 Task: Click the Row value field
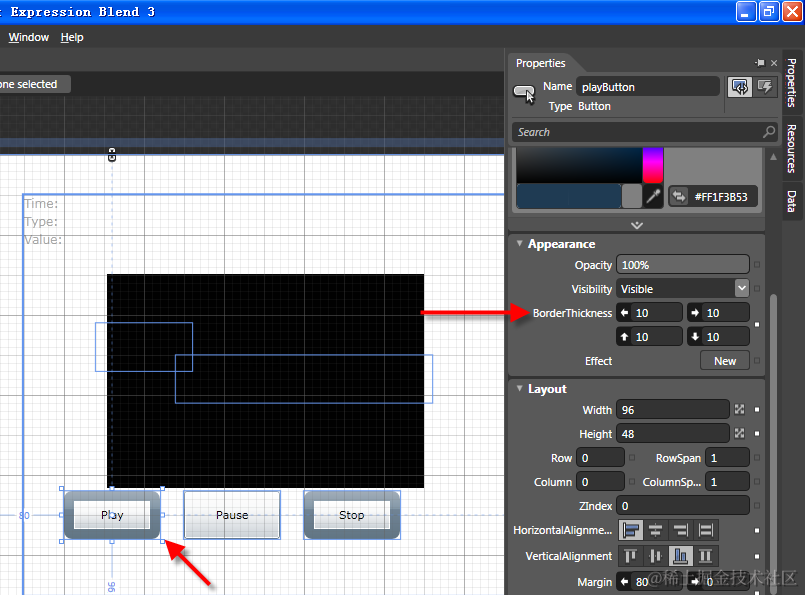point(600,457)
